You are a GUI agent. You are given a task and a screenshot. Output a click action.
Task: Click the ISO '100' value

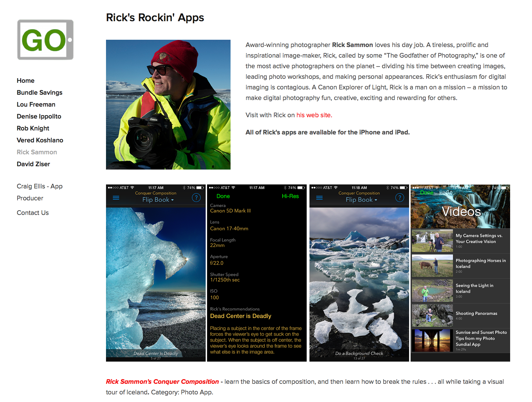pyautogui.click(x=214, y=298)
